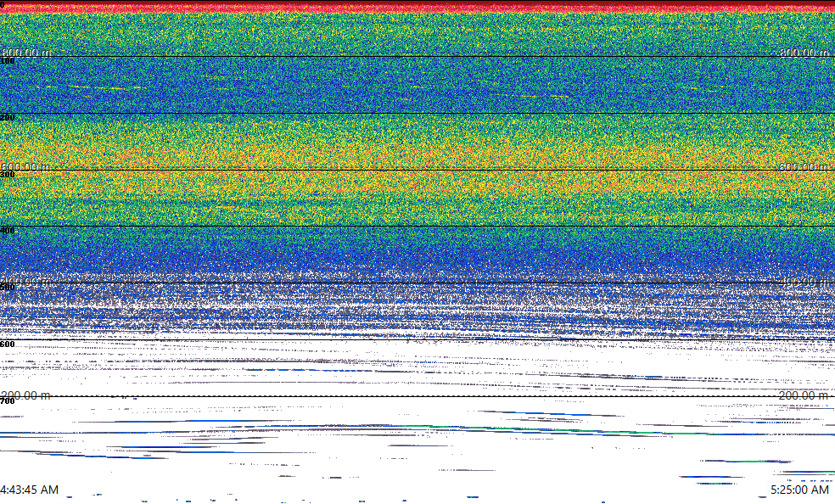Click the left '800.00 m' range label
The image size is (835, 504).
click(26, 53)
